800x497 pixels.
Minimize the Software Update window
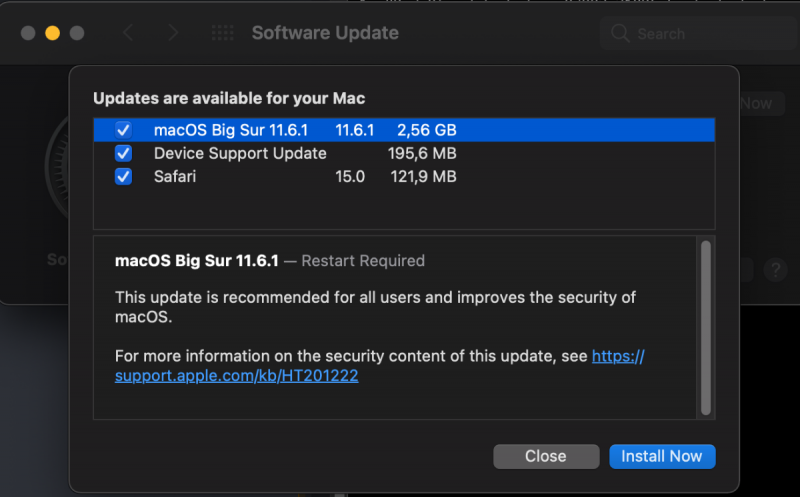pos(53,33)
